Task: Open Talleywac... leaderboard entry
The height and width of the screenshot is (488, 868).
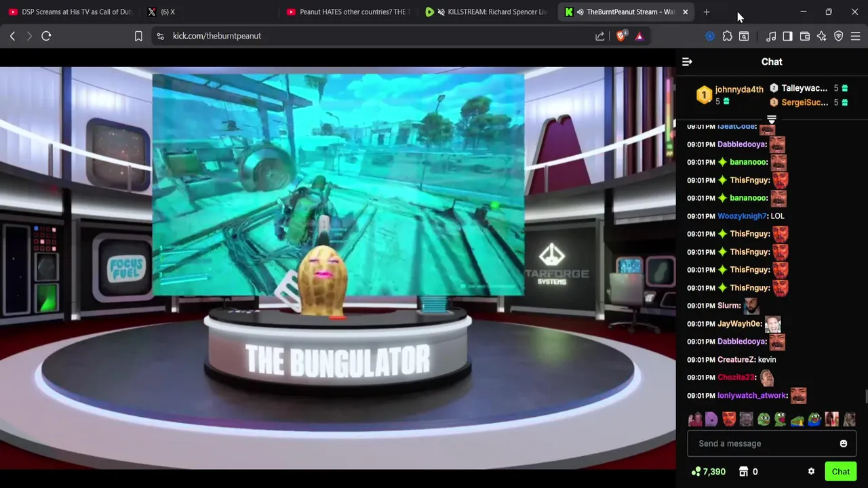Action: point(809,88)
